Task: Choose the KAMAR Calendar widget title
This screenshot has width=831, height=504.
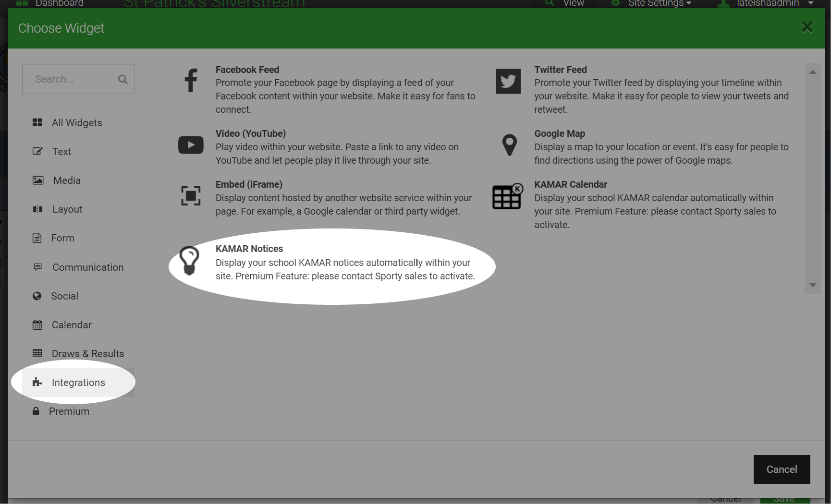Action: [x=571, y=184]
